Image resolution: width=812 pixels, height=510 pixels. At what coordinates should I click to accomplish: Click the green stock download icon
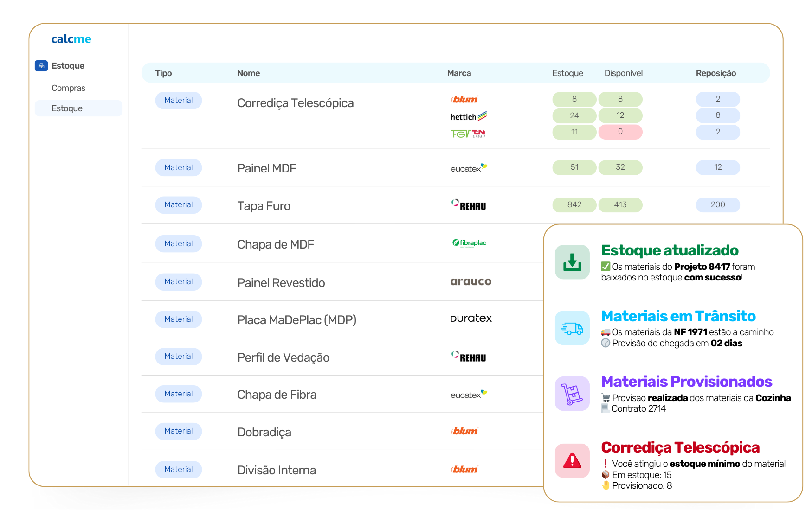tap(572, 262)
